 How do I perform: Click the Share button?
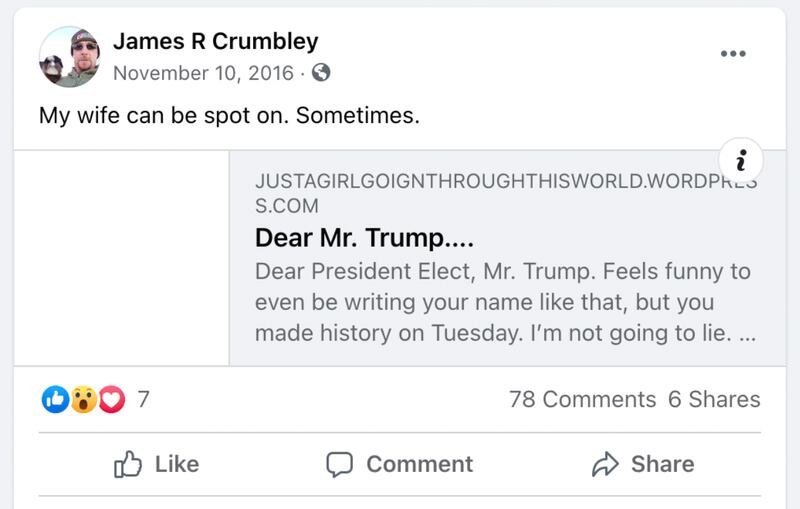tap(643, 464)
